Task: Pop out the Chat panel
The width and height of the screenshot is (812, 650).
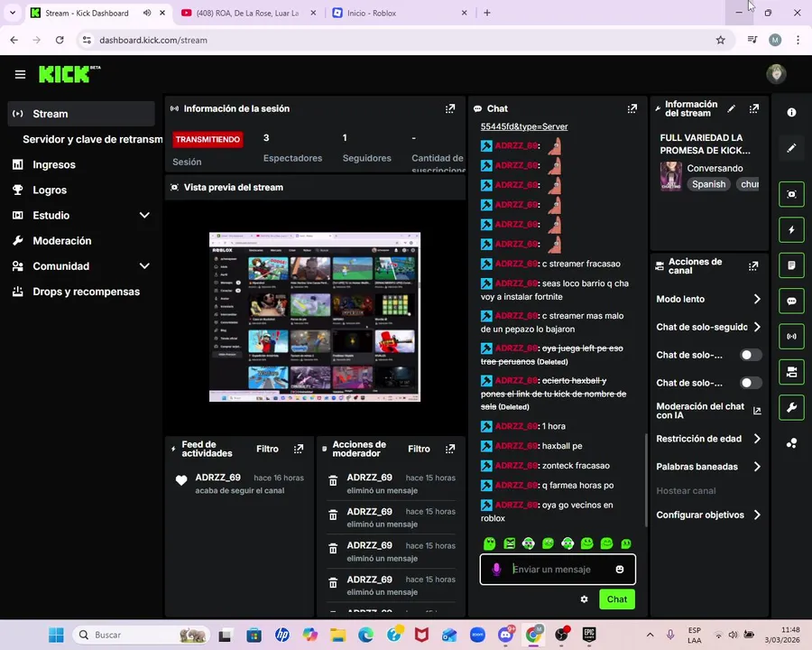Action: [632, 109]
